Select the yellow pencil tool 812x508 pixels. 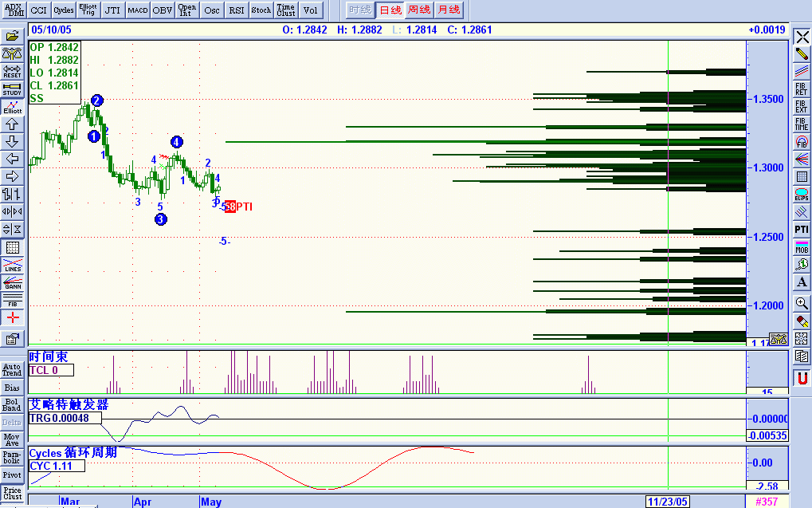tap(802, 54)
